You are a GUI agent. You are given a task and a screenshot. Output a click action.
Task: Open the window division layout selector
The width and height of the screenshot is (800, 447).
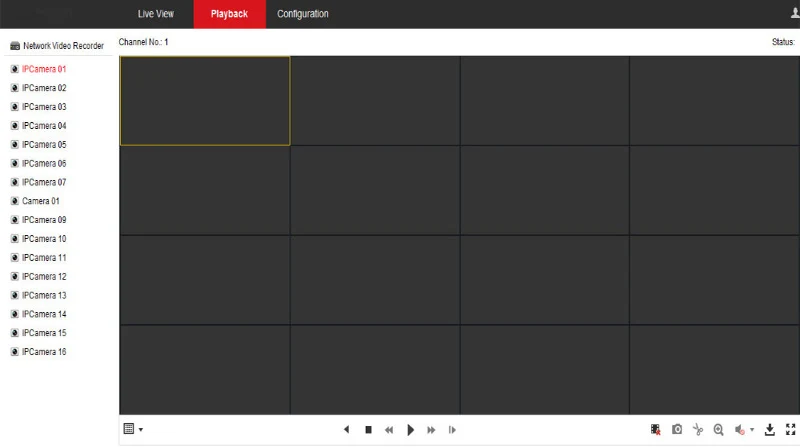129,429
